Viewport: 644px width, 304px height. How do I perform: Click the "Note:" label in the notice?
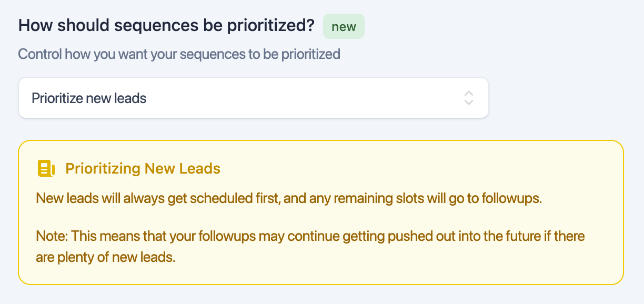pos(52,235)
